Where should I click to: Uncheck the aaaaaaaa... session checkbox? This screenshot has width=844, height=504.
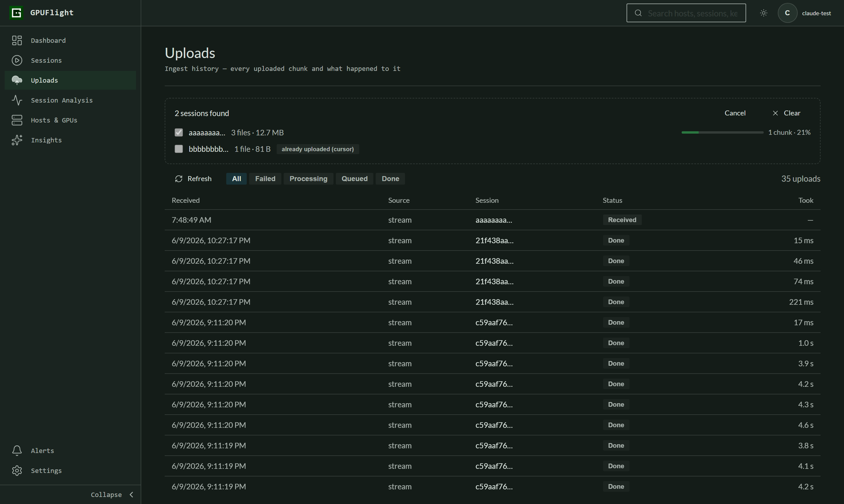click(179, 132)
